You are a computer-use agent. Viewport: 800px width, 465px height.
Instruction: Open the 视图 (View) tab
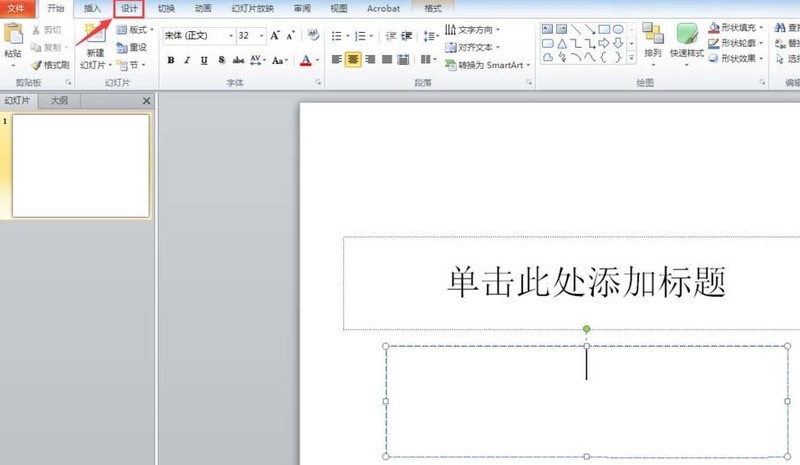339,9
